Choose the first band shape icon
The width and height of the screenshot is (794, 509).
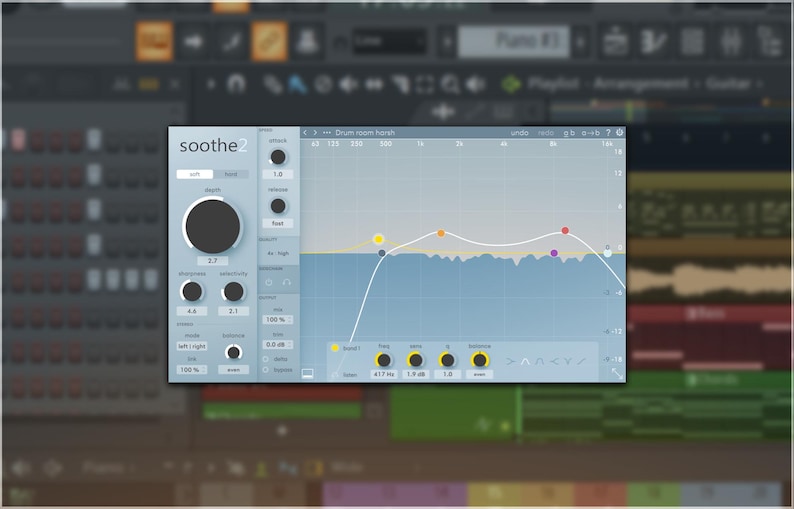point(510,362)
